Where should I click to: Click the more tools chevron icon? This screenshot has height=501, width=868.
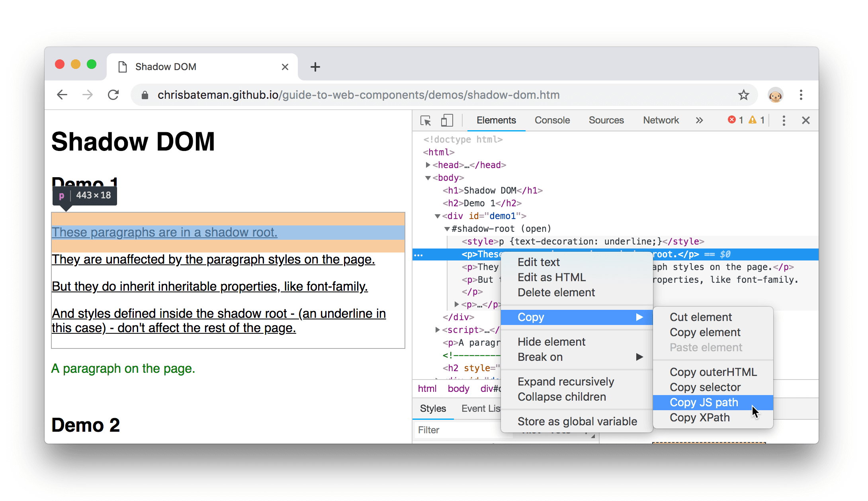coord(699,121)
